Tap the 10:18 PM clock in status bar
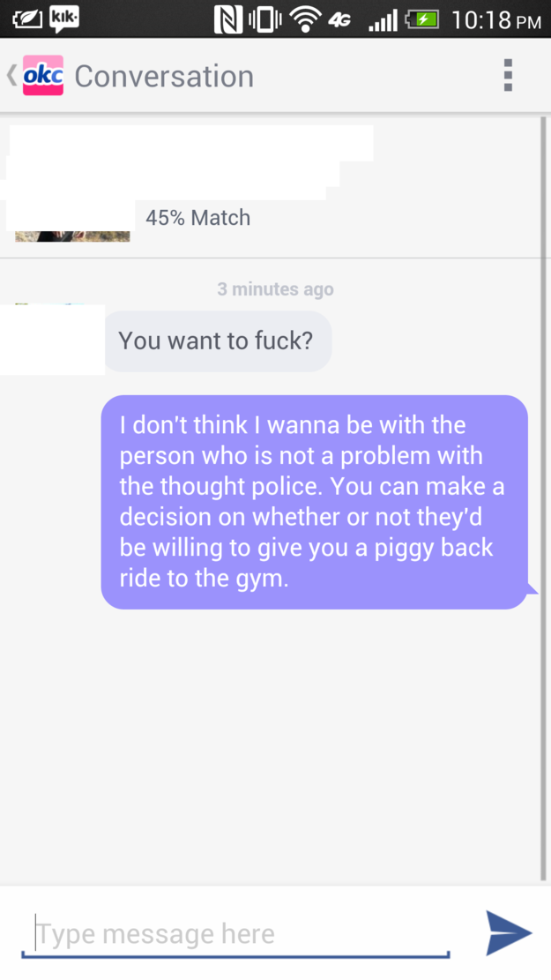Image resolution: width=551 pixels, height=980 pixels. coord(496,20)
